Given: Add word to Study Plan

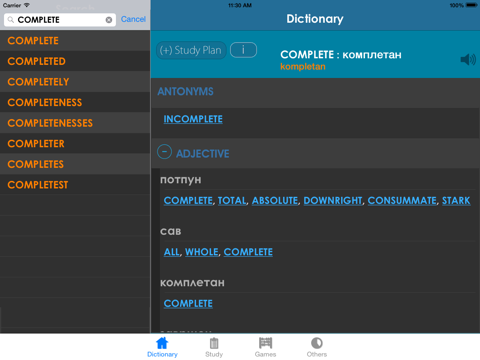Looking at the screenshot, I should 191,50.
